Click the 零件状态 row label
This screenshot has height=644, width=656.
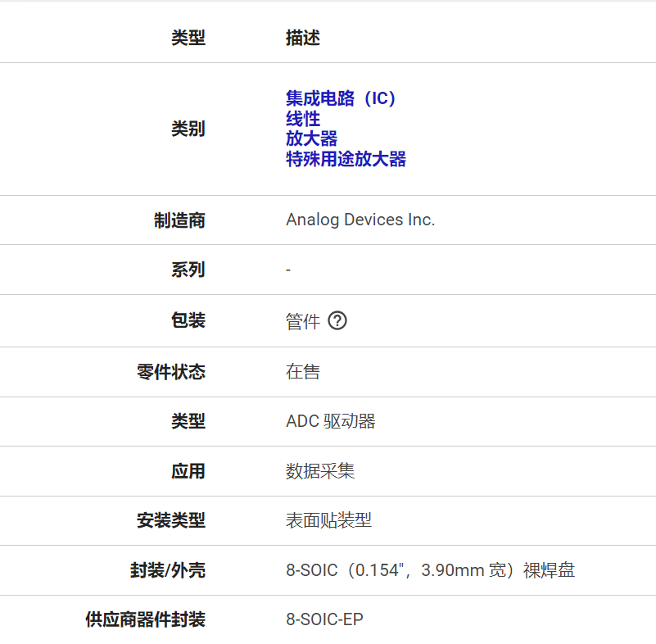[170, 372]
